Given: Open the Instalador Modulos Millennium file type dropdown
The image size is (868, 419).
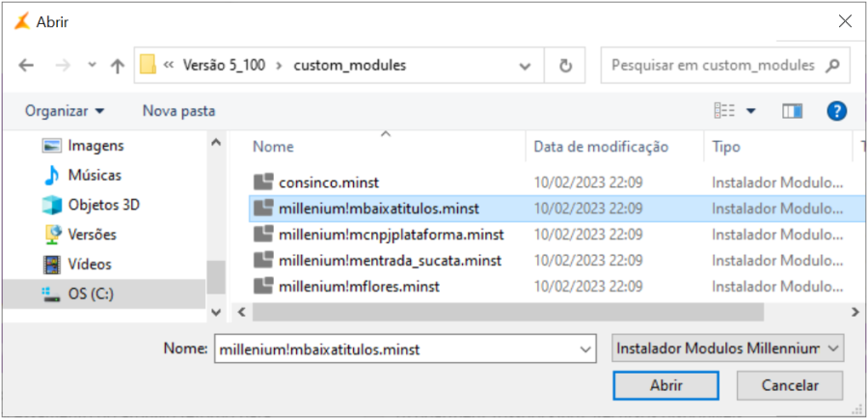Looking at the screenshot, I should (727, 349).
